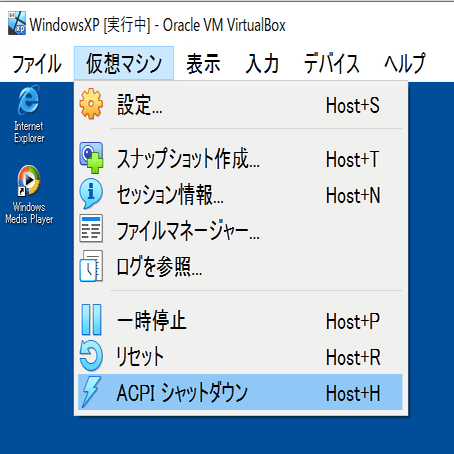Click the Host+H shortcut text
The width and height of the screenshot is (454, 454).
tap(353, 393)
